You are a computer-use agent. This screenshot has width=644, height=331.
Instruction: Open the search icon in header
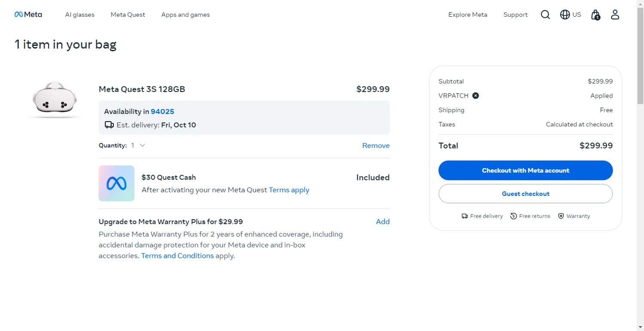point(545,15)
